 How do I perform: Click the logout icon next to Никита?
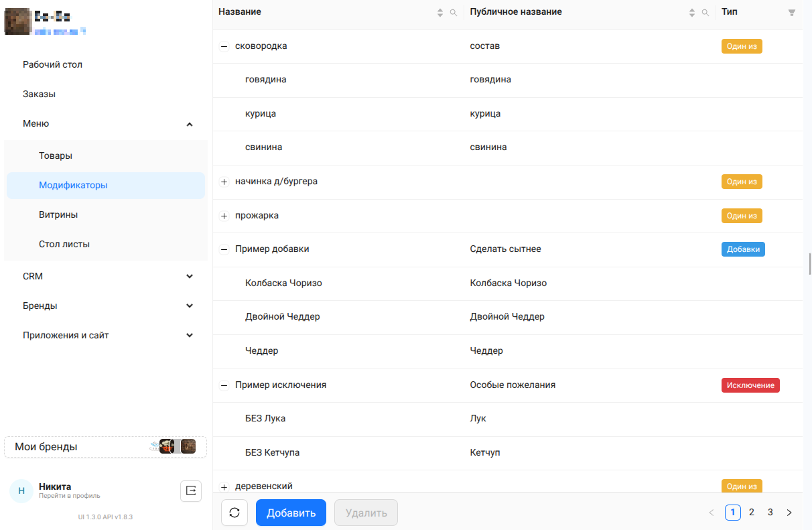click(191, 491)
